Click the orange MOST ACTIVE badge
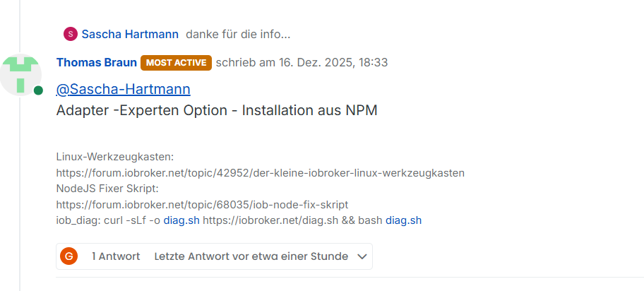Screen dimensions: 644x291 tap(176, 62)
